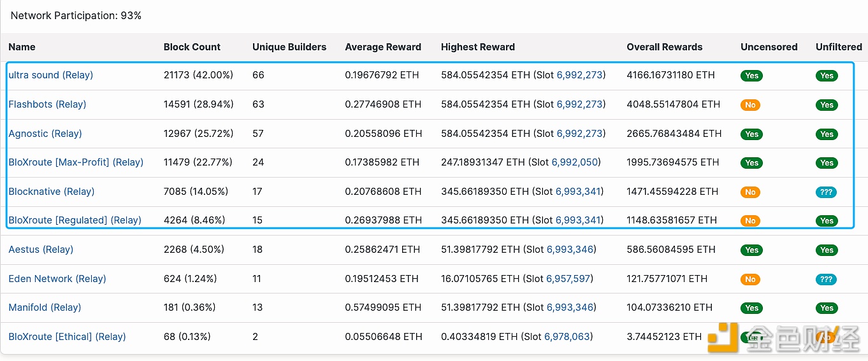This screenshot has height=361, width=868.
Task: Click Unfiltered ??? badge in Eden Network row
Action: click(x=827, y=280)
